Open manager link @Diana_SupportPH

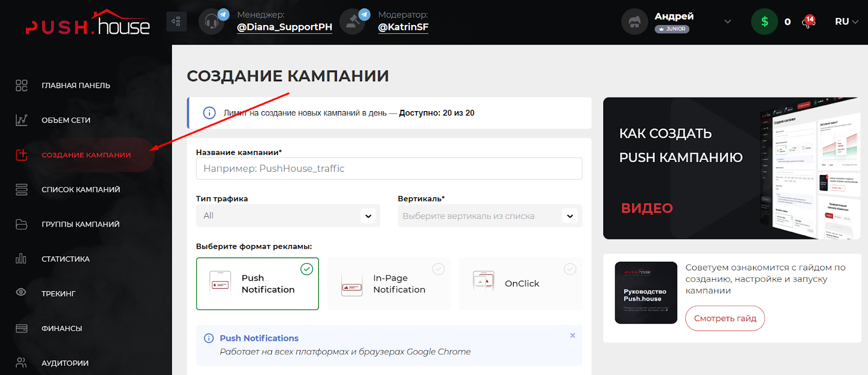click(x=284, y=27)
